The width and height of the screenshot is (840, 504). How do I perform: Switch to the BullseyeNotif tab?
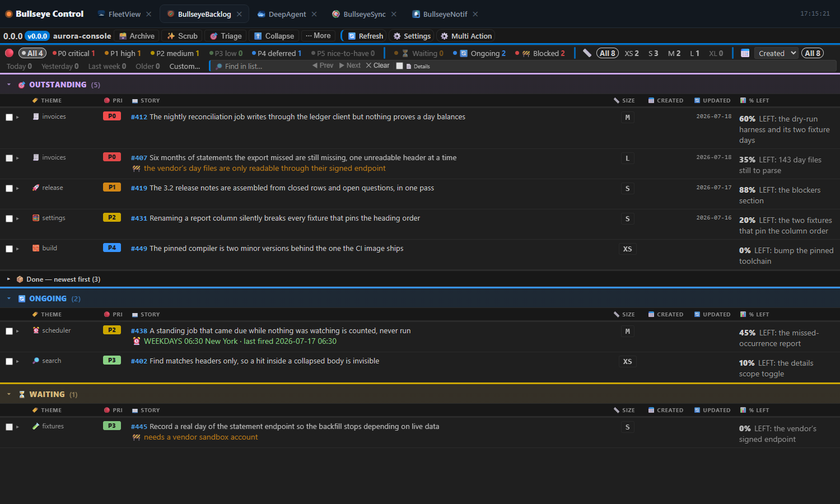pos(445,14)
